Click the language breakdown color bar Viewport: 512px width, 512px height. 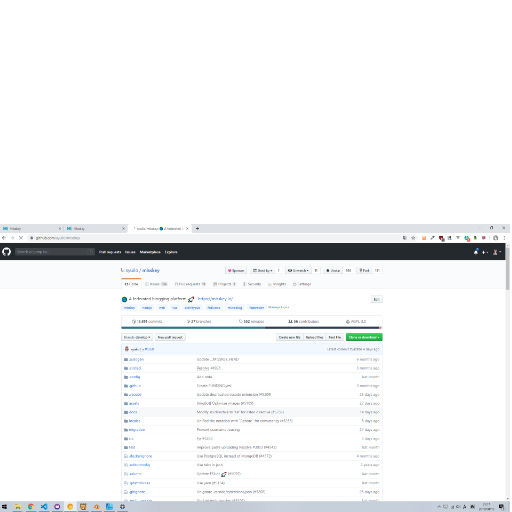(x=252, y=328)
